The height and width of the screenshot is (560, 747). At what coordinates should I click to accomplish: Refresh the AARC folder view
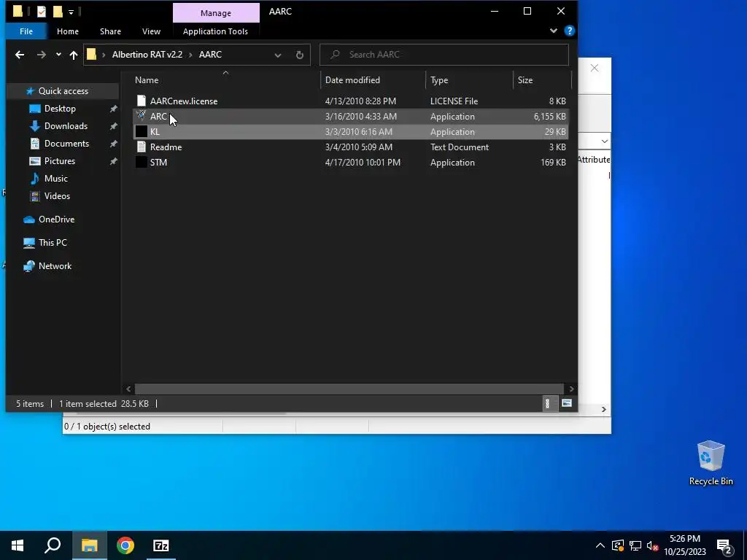300,55
